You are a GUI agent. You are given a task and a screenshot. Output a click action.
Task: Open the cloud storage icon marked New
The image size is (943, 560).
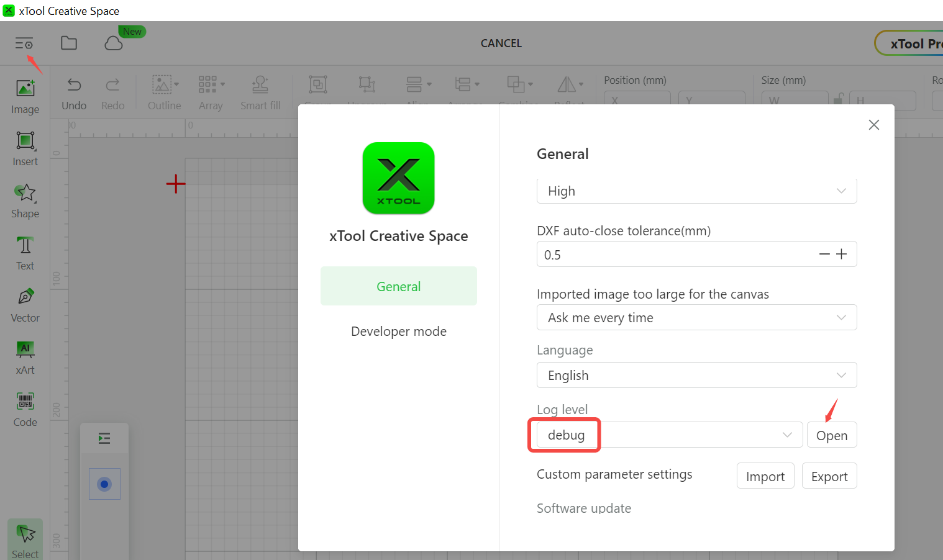point(114,43)
